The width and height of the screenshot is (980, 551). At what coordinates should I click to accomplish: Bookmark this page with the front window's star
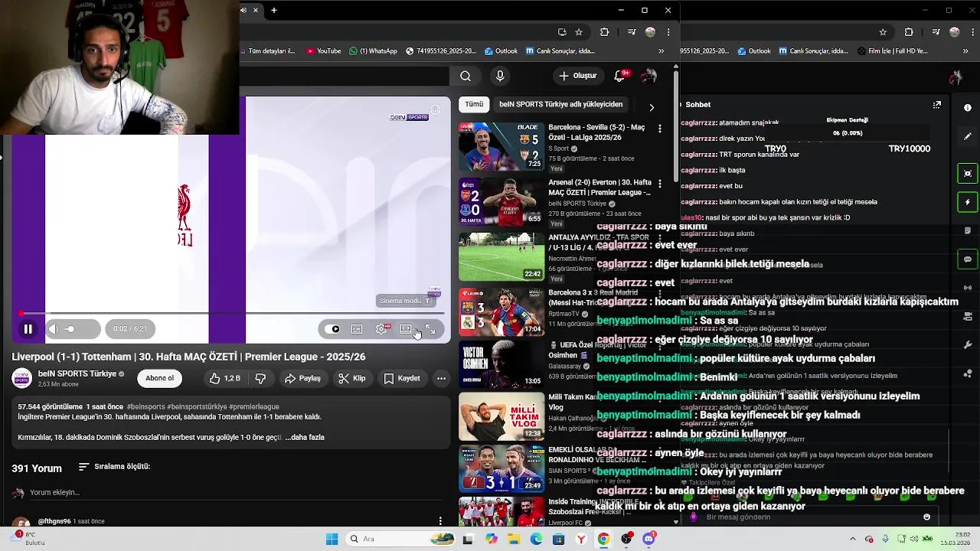(579, 32)
